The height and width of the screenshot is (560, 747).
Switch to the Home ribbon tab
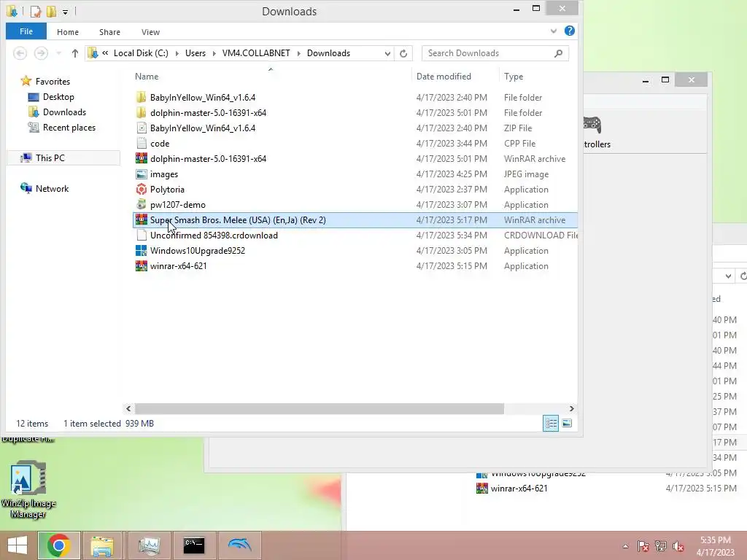[68, 32]
